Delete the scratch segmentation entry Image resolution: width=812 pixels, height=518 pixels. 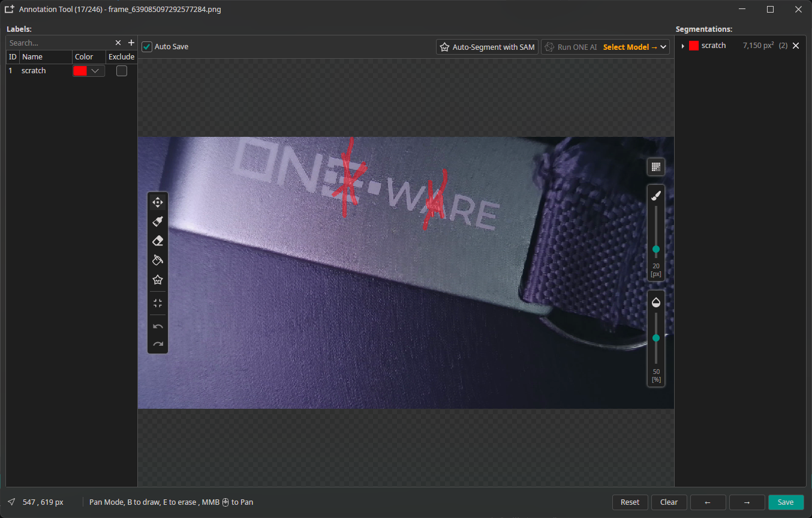tap(796, 46)
